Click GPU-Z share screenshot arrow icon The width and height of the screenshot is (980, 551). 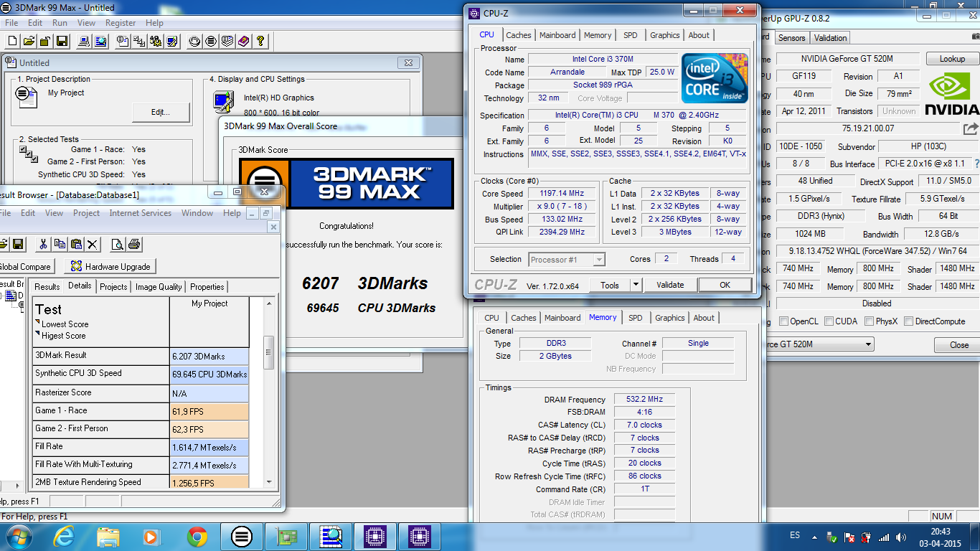click(x=971, y=129)
